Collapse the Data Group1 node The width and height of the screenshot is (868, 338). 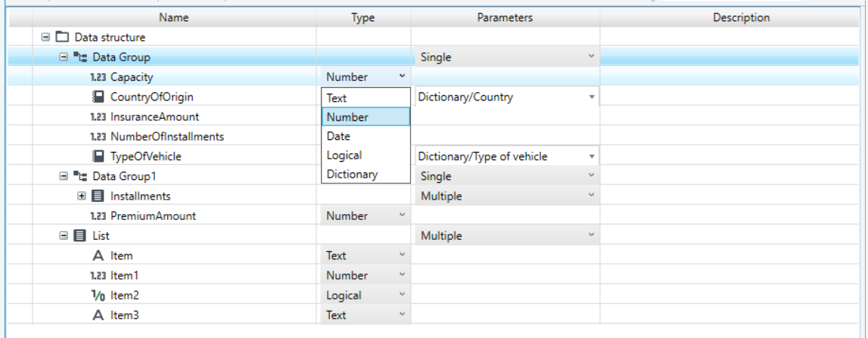click(x=64, y=176)
